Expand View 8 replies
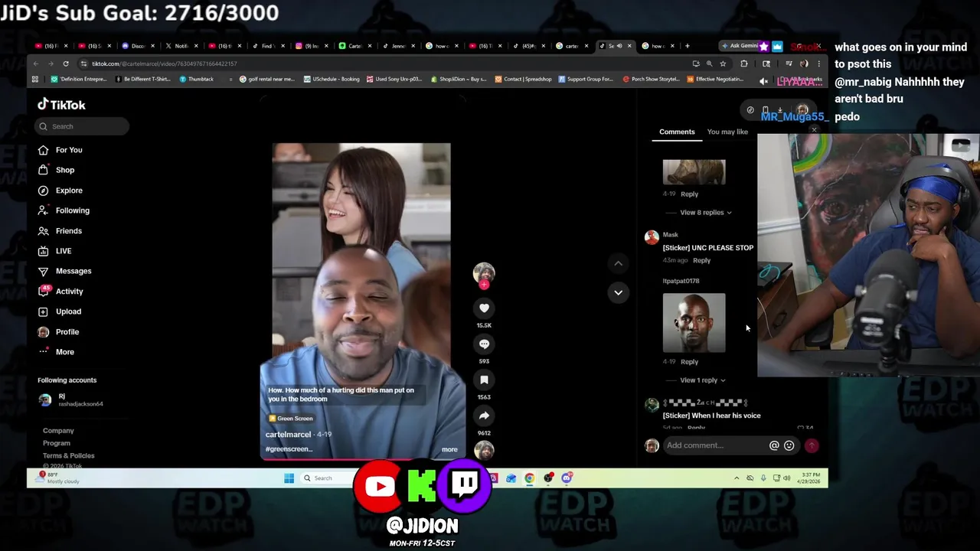 pyautogui.click(x=705, y=213)
